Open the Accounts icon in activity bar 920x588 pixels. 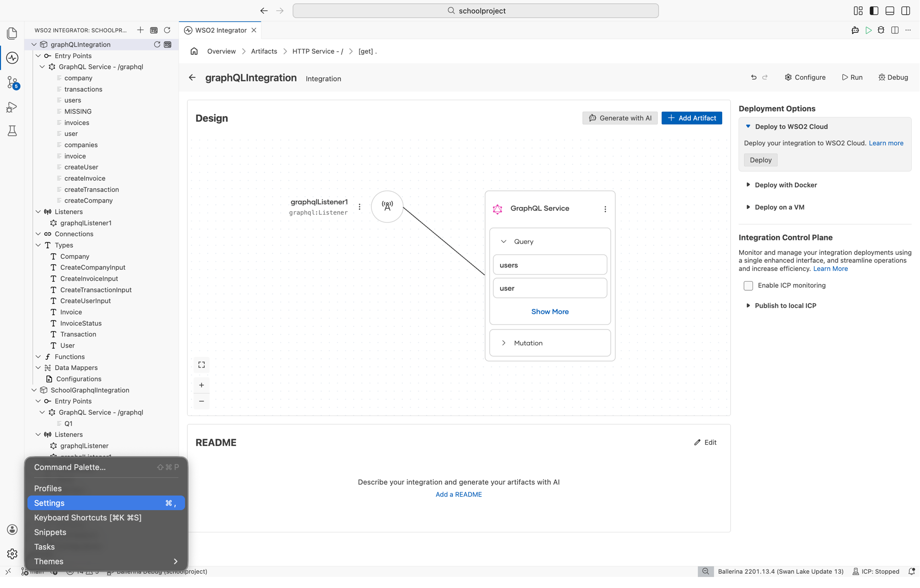[12, 530]
